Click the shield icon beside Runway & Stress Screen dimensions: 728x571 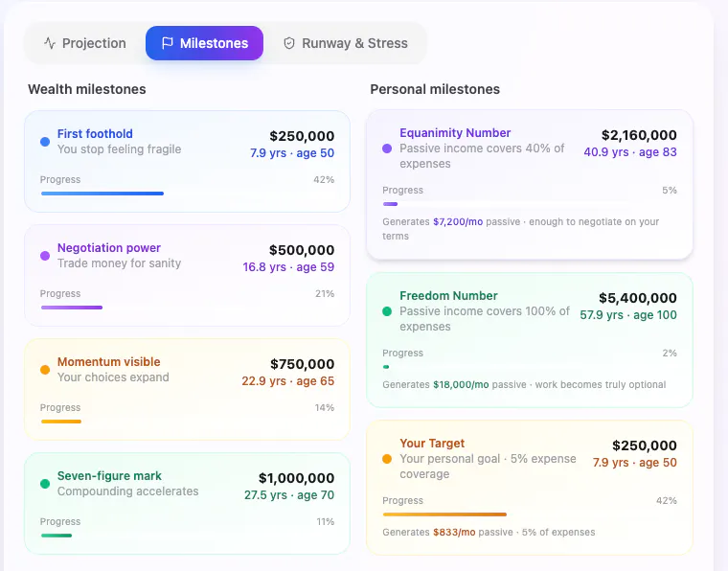click(x=289, y=43)
